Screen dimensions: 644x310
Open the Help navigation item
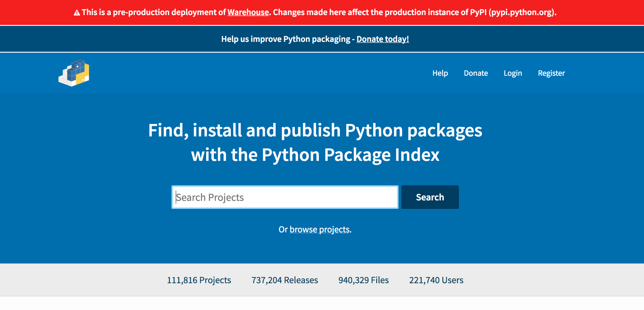(440, 73)
